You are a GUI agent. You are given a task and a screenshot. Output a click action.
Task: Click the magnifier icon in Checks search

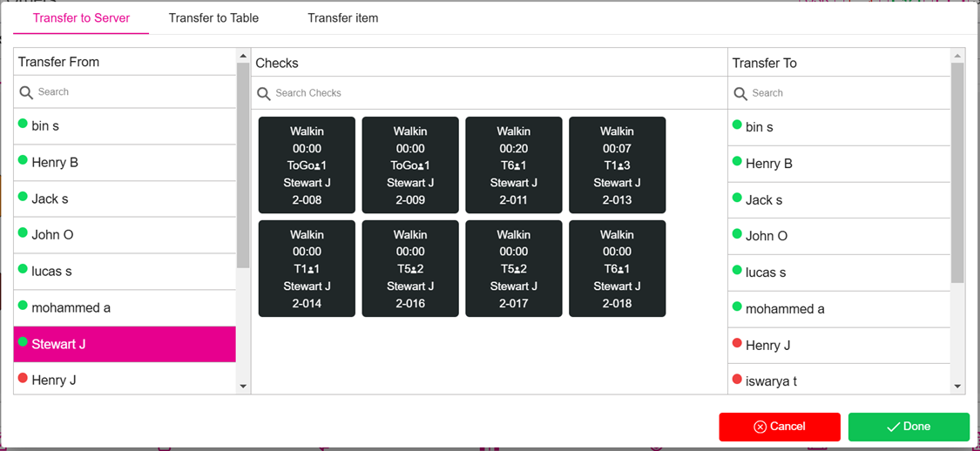coord(263,93)
